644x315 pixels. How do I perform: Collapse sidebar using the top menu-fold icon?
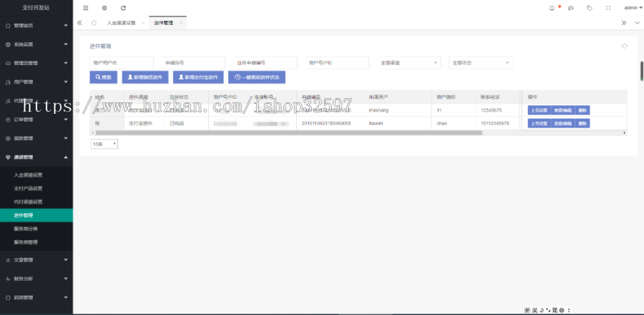pyautogui.click(x=85, y=8)
